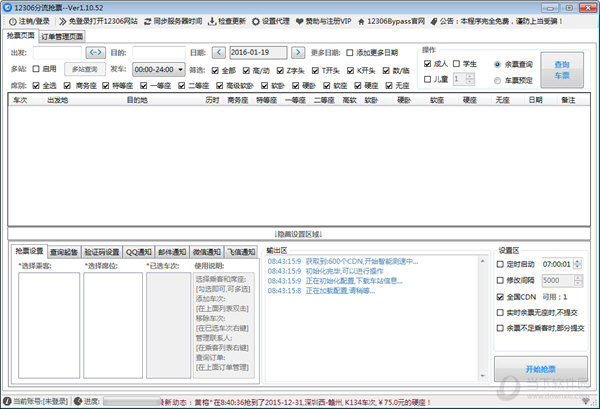Click the 出发 departure input field
The height and width of the screenshot is (409, 600).
(x=56, y=51)
